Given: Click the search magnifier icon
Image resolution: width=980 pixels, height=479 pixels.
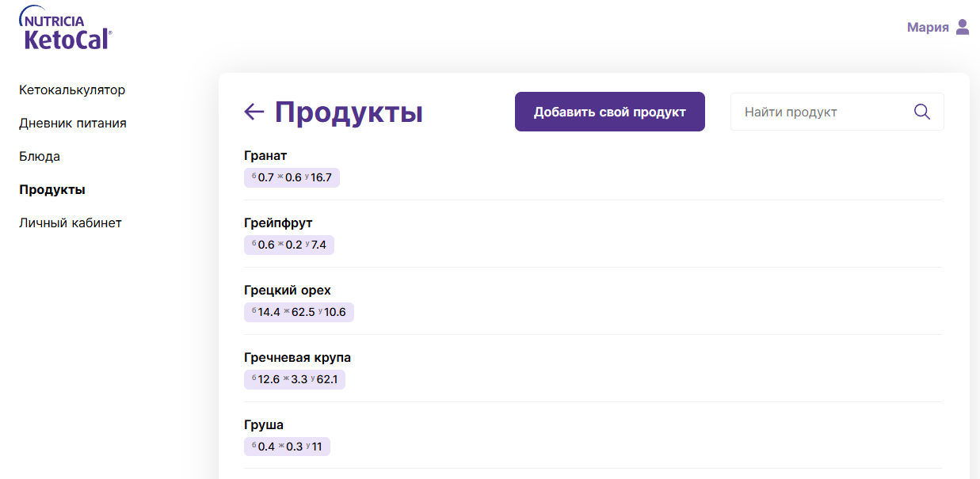Looking at the screenshot, I should coord(921,111).
